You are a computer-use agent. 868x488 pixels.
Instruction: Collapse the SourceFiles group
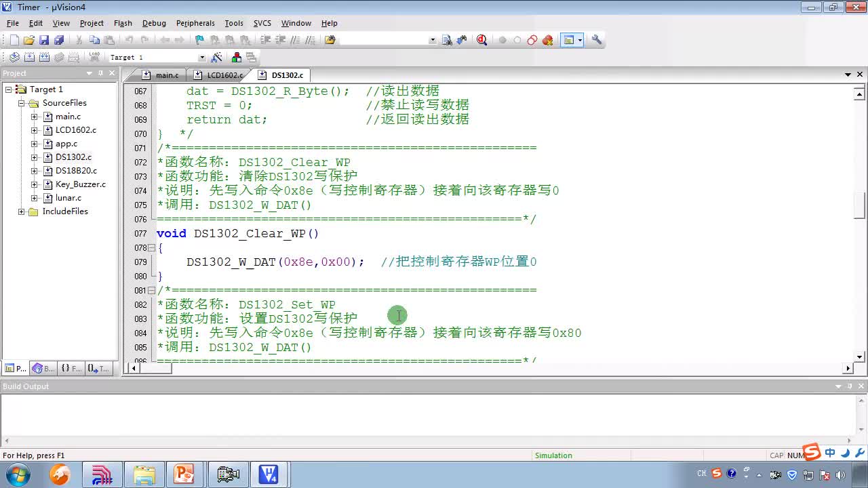tap(21, 103)
